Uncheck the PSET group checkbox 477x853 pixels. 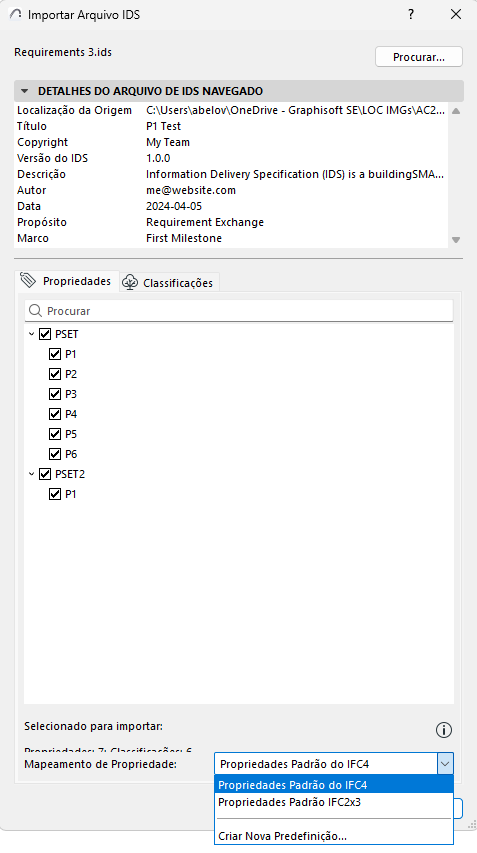click(45, 334)
